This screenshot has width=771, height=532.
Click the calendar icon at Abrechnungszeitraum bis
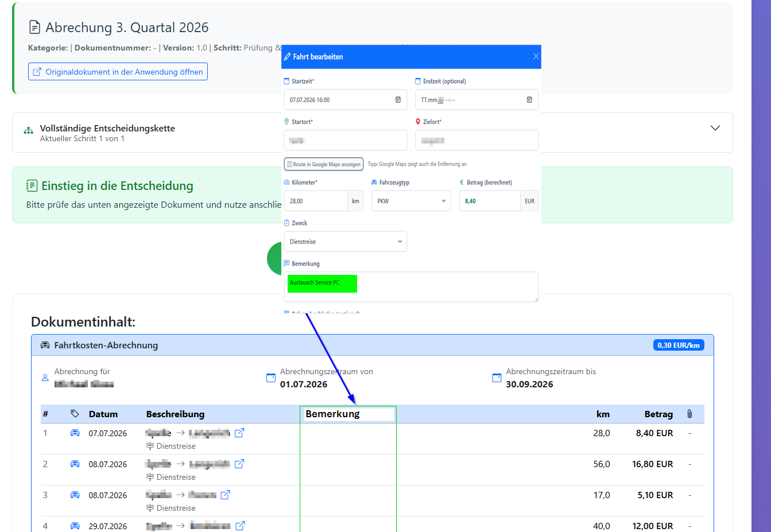[x=497, y=378]
